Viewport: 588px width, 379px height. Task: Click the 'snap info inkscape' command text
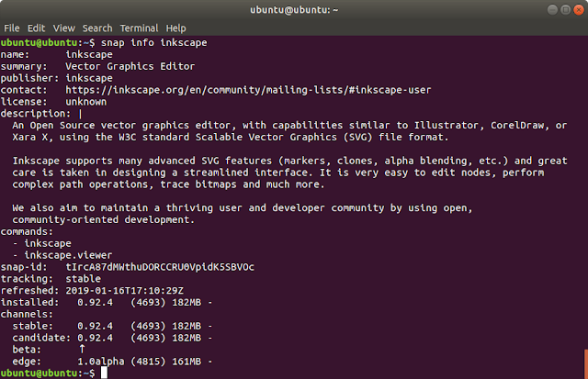(153, 43)
